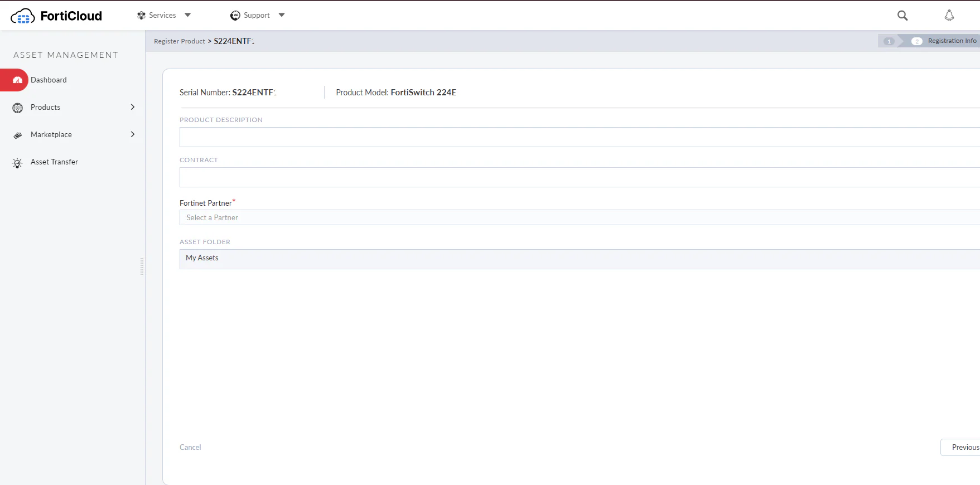
Task: Open the search magnifier icon
Action: pos(902,16)
